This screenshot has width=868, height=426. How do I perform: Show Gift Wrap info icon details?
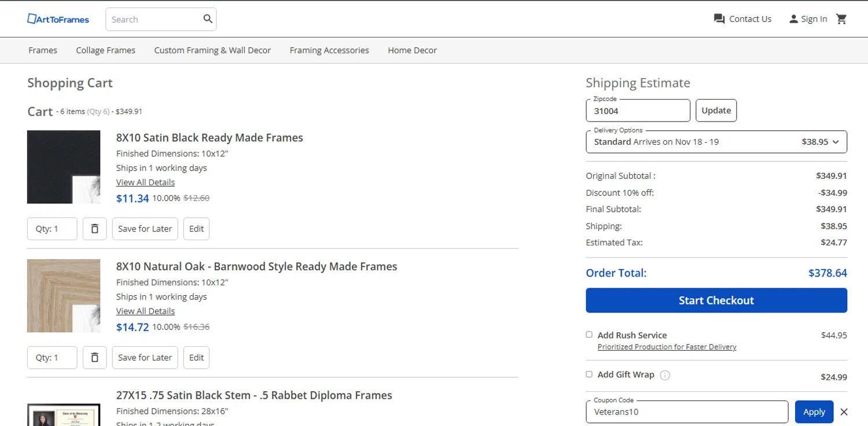665,375
